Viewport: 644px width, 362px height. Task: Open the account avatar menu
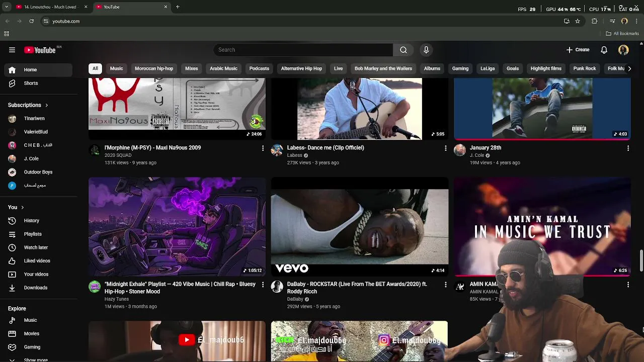623,50
